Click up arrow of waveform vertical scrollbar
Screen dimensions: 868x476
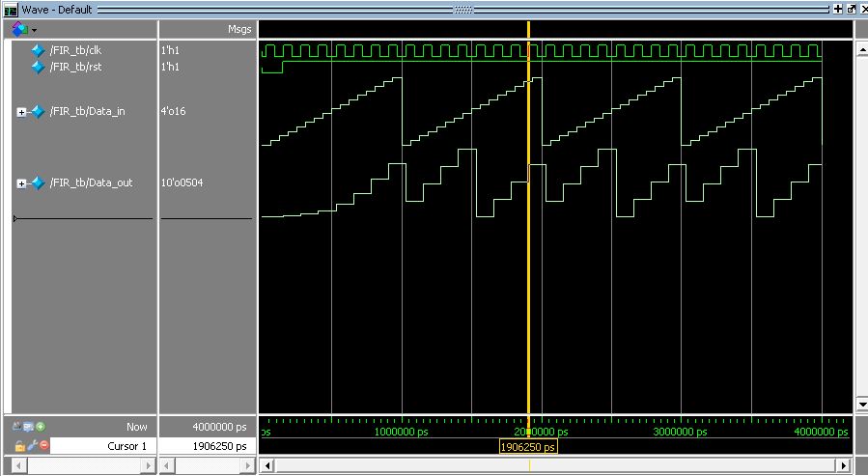[862, 49]
